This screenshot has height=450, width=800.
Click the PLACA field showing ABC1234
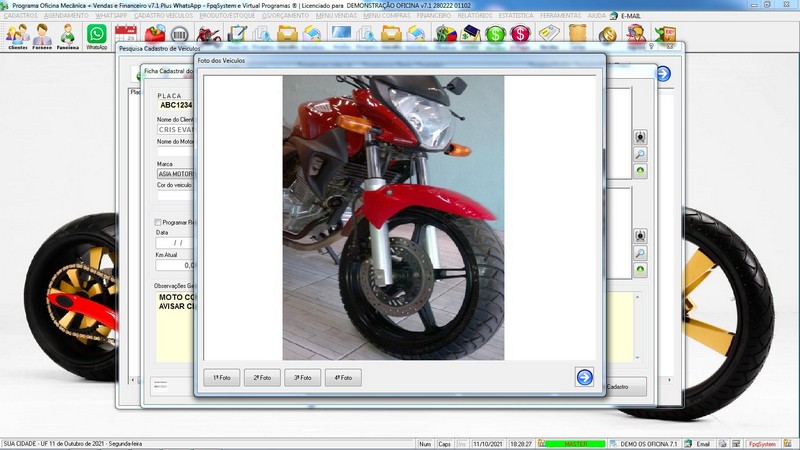[x=176, y=105]
